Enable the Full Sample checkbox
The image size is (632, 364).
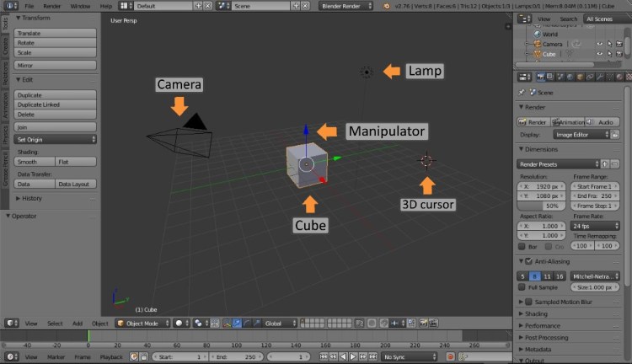(x=522, y=287)
